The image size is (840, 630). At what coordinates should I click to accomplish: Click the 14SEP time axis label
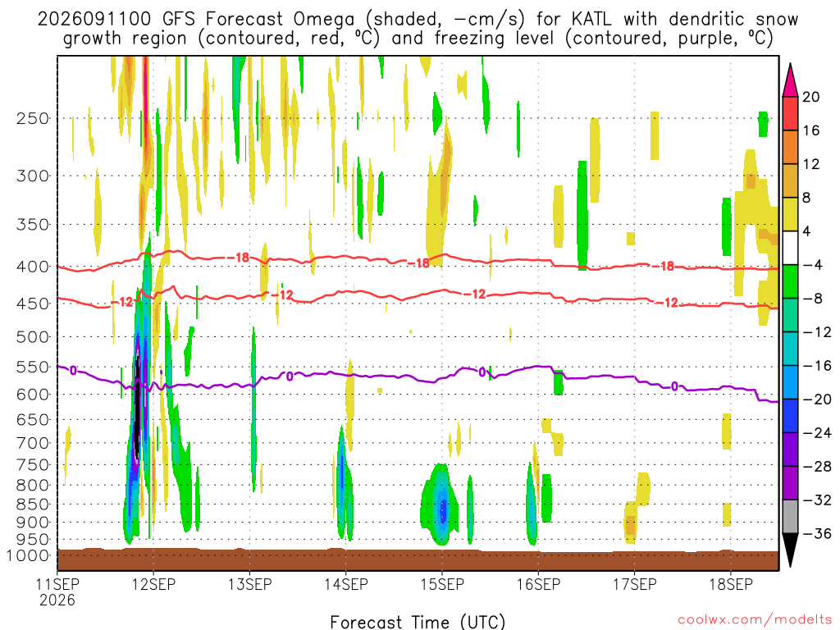point(346,584)
